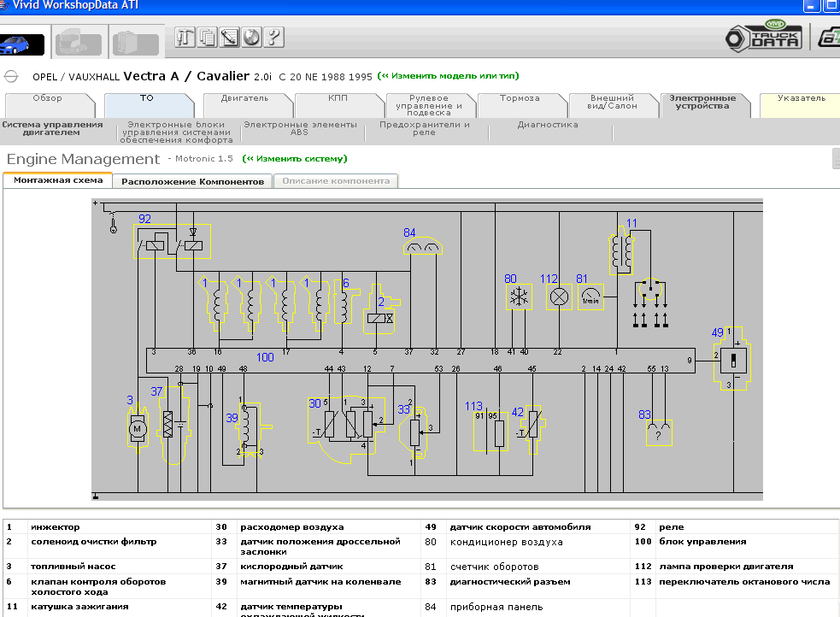Open the greyed books library icon
Screen dimensions: 840x617
tap(136, 44)
